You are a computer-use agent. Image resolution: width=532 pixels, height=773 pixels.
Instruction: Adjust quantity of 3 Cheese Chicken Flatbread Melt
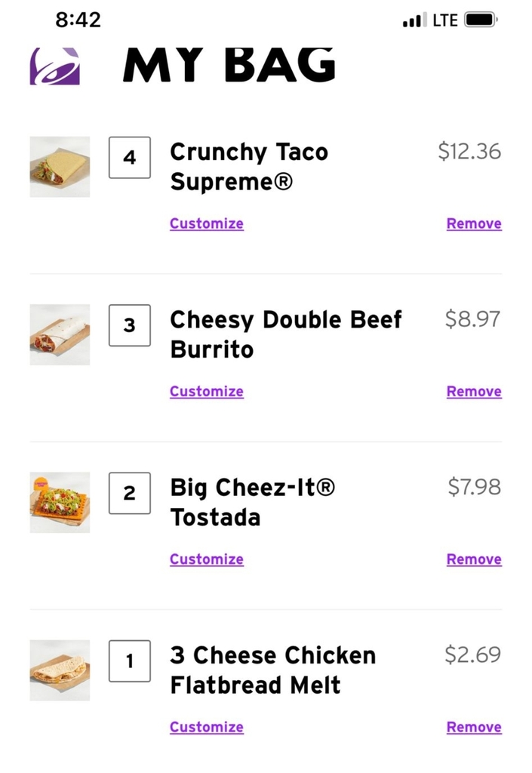click(129, 661)
